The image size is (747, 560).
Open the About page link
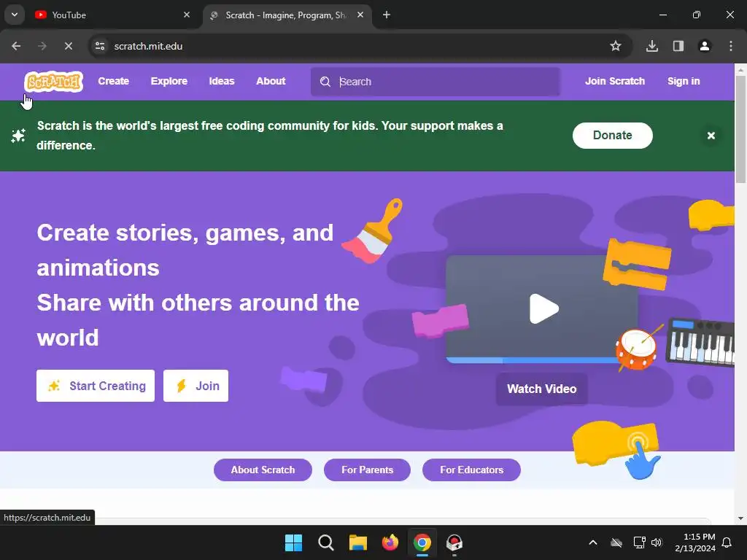click(x=271, y=82)
